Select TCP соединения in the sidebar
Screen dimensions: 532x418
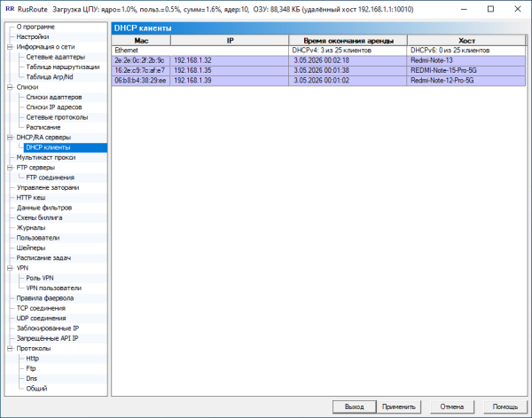point(41,308)
